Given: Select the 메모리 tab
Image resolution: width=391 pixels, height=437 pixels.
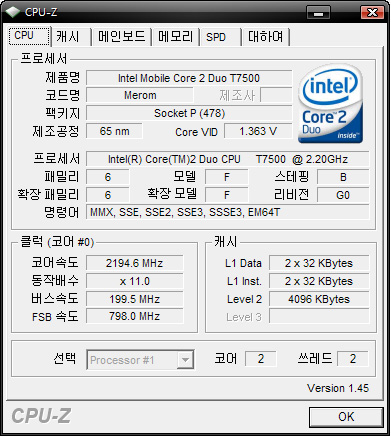Looking at the screenshot, I should point(175,36).
